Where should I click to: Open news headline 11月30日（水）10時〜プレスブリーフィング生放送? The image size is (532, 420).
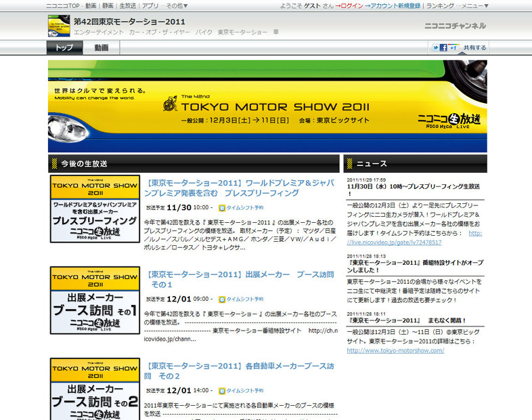(x=414, y=190)
